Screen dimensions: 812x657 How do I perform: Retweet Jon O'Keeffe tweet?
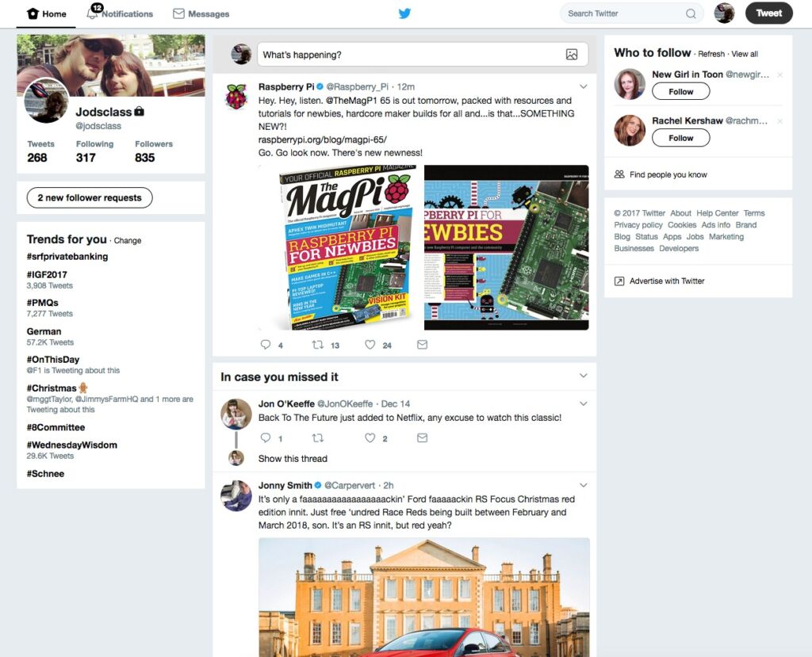[317, 438]
